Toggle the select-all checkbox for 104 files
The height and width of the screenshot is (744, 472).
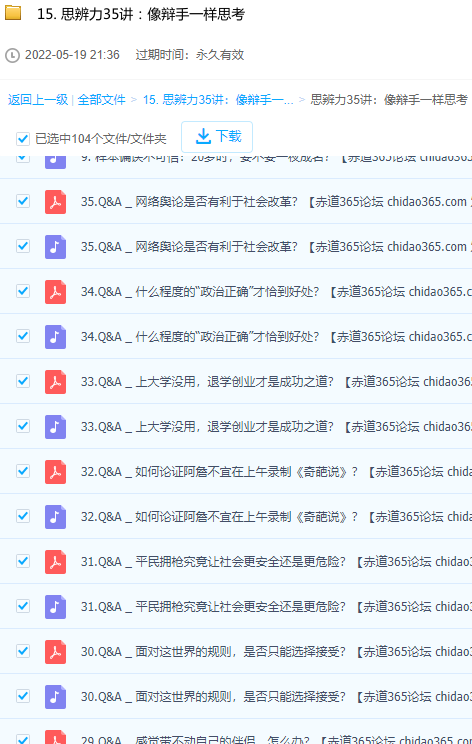pyautogui.click(x=23, y=139)
